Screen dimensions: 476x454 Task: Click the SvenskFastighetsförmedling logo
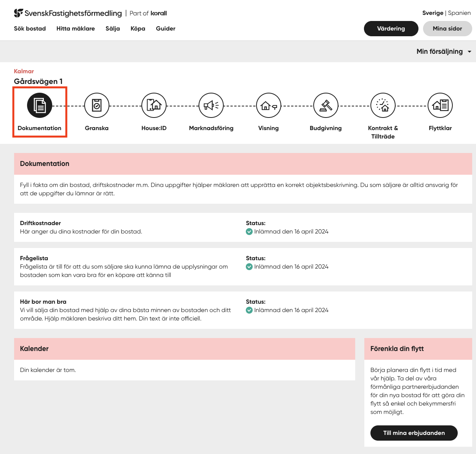point(68,13)
